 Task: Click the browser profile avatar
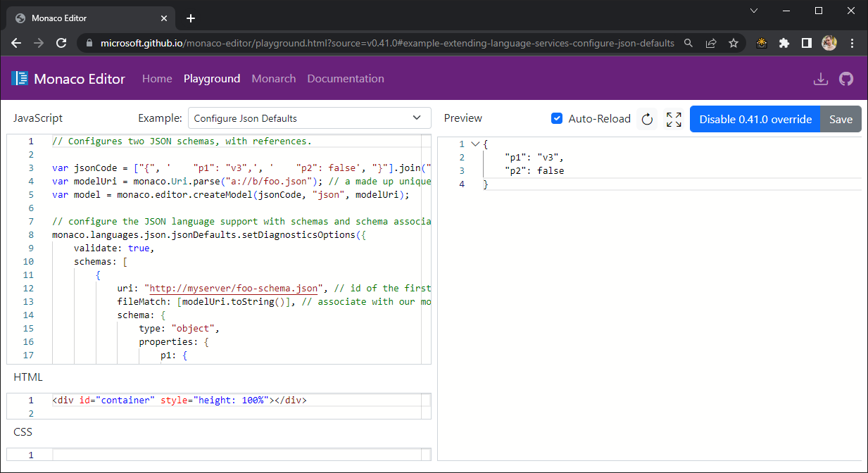(x=829, y=43)
